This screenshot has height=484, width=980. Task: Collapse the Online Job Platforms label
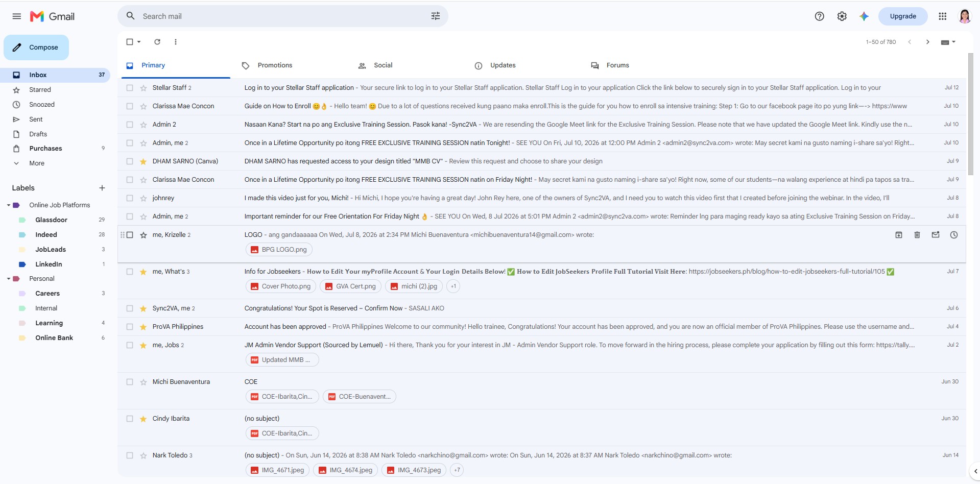[x=9, y=205]
